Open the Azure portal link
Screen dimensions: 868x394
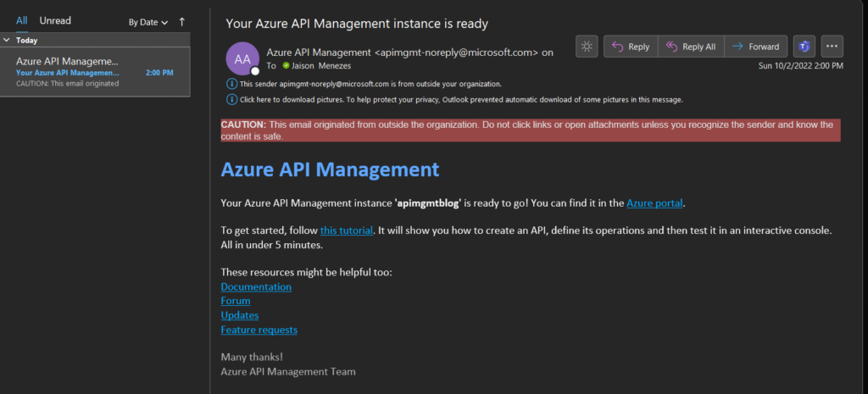pyautogui.click(x=654, y=203)
